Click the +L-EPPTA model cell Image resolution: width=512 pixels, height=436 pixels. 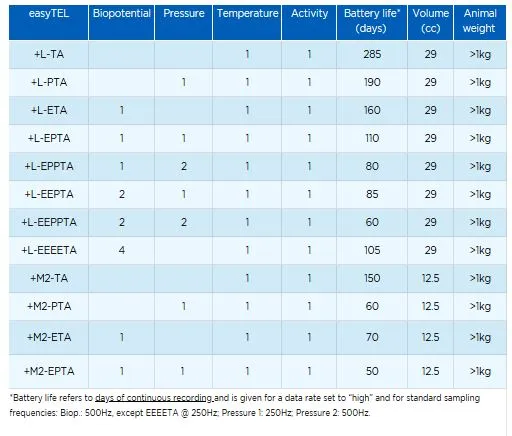click(49, 166)
